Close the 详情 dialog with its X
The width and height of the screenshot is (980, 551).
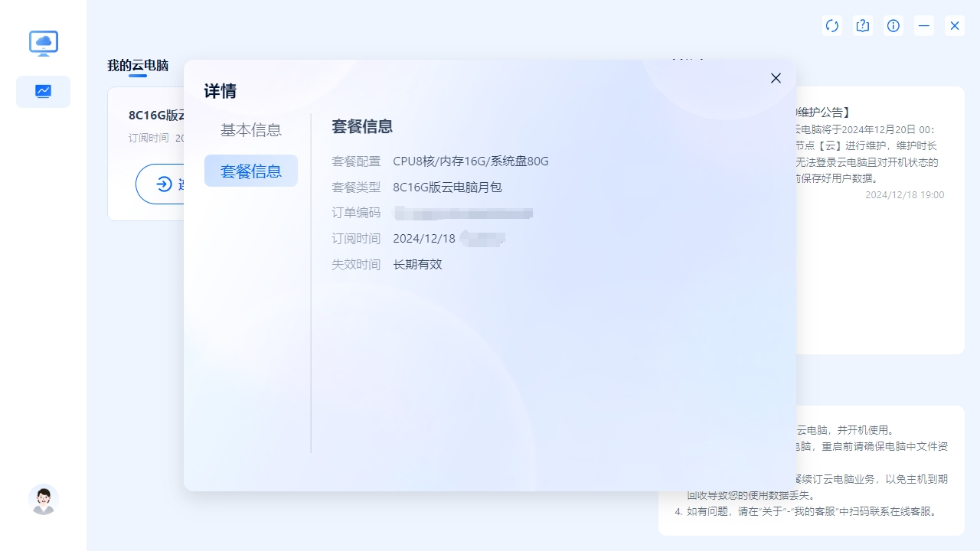click(x=776, y=78)
